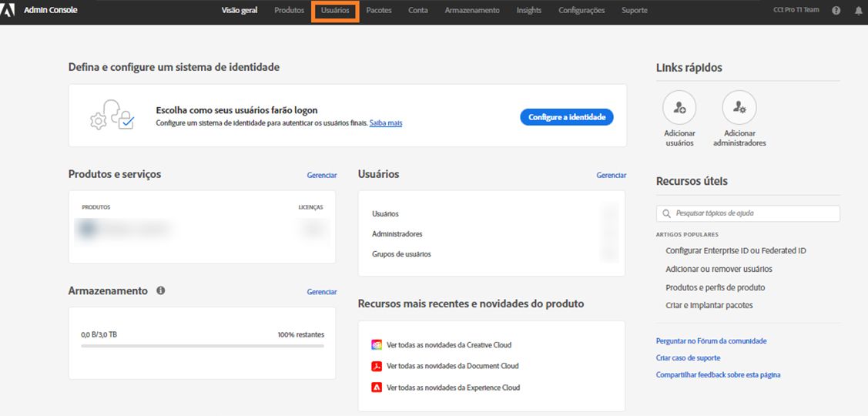Click the Grupos de usuários row
The height and width of the screenshot is (416, 868).
click(x=491, y=254)
